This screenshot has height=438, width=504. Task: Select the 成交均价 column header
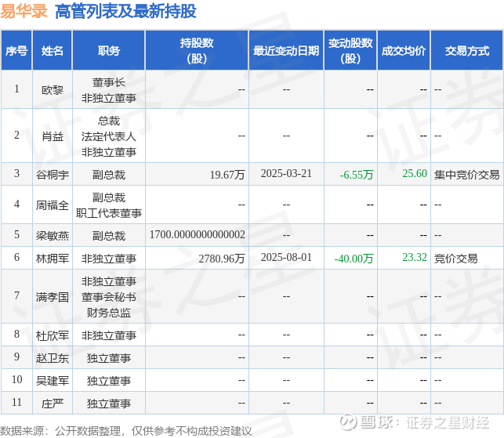404,50
